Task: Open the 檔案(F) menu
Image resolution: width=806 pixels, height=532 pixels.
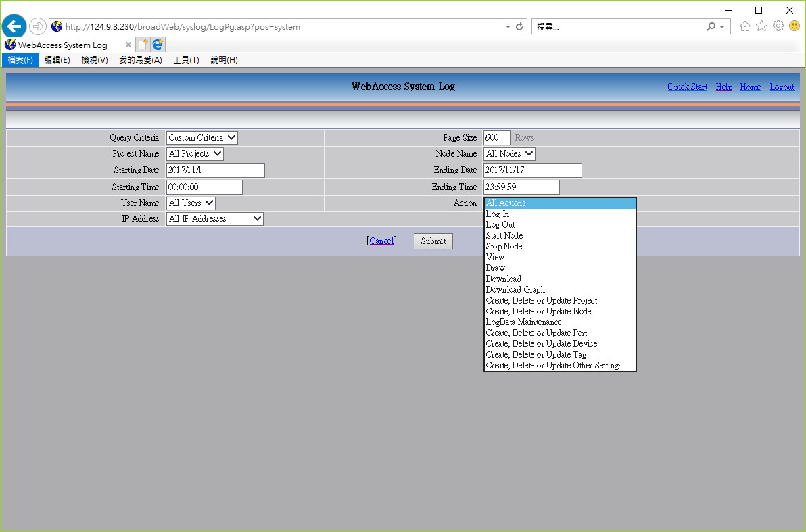Action: pyautogui.click(x=20, y=60)
